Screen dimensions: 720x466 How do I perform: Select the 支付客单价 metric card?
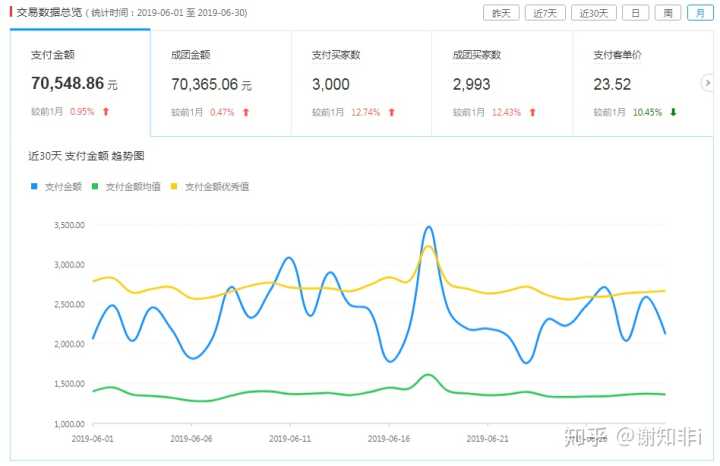pyautogui.click(x=642, y=84)
